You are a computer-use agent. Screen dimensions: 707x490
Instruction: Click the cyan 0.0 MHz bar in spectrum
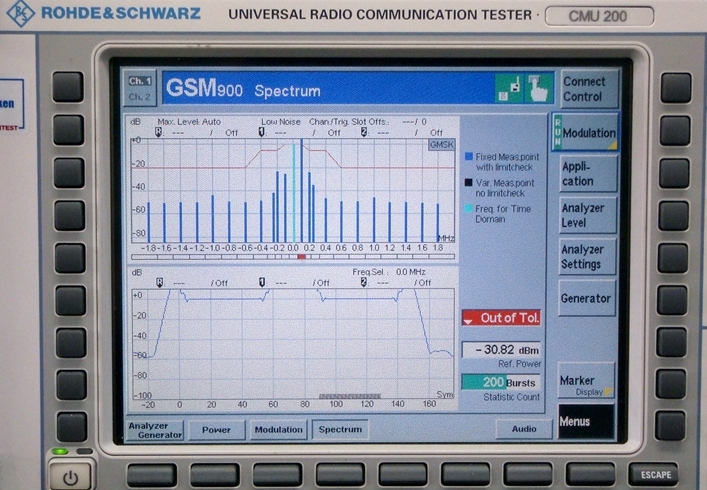[294, 193]
